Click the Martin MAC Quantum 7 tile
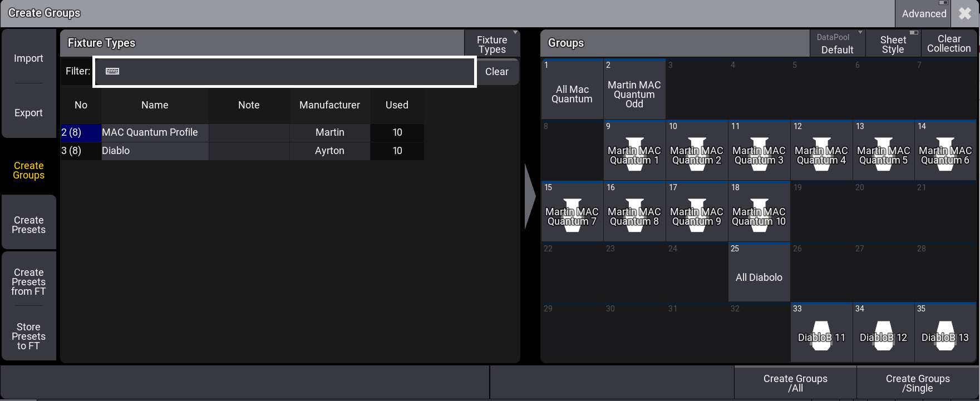 click(x=572, y=212)
